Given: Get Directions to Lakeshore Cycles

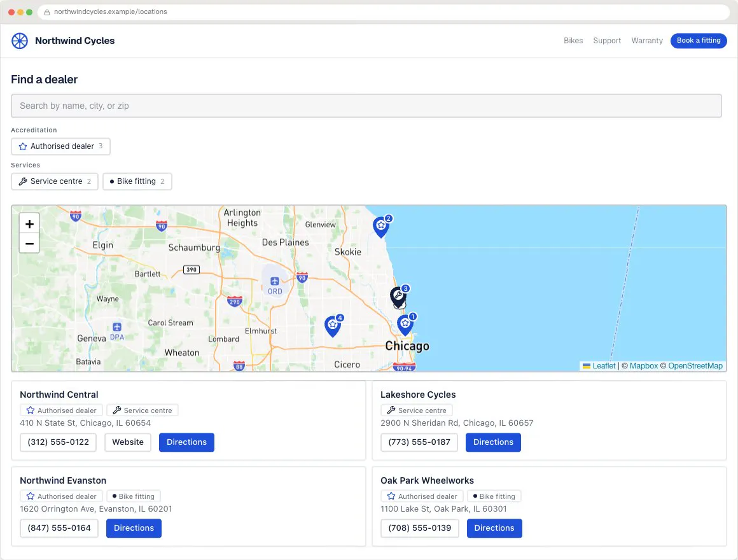Looking at the screenshot, I should point(493,442).
